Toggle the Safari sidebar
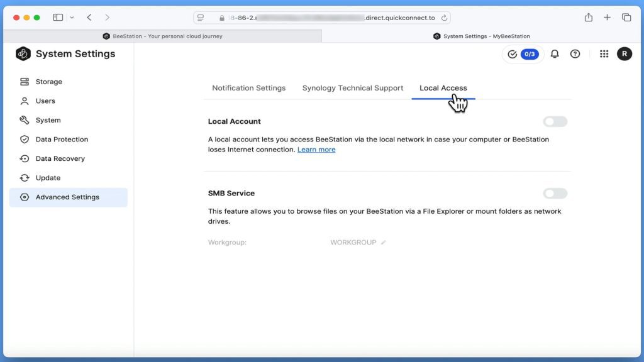 tap(58, 17)
